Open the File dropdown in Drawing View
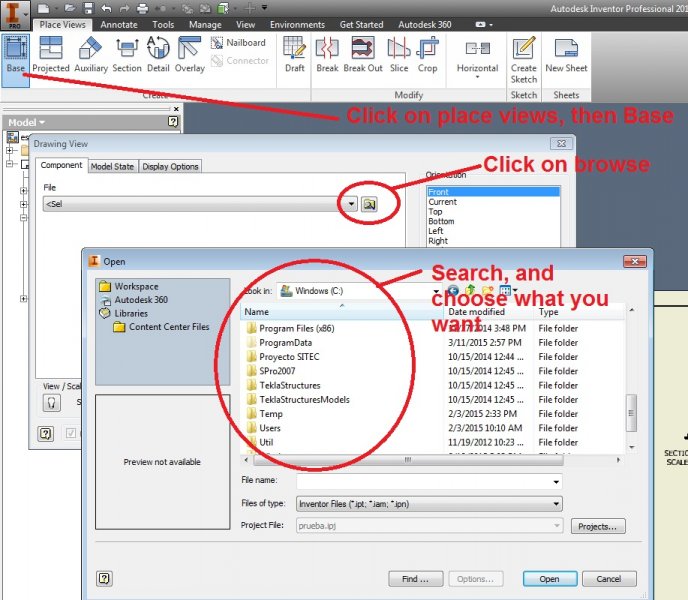The width and height of the screenshot is (688, 600). coord(351,204)
